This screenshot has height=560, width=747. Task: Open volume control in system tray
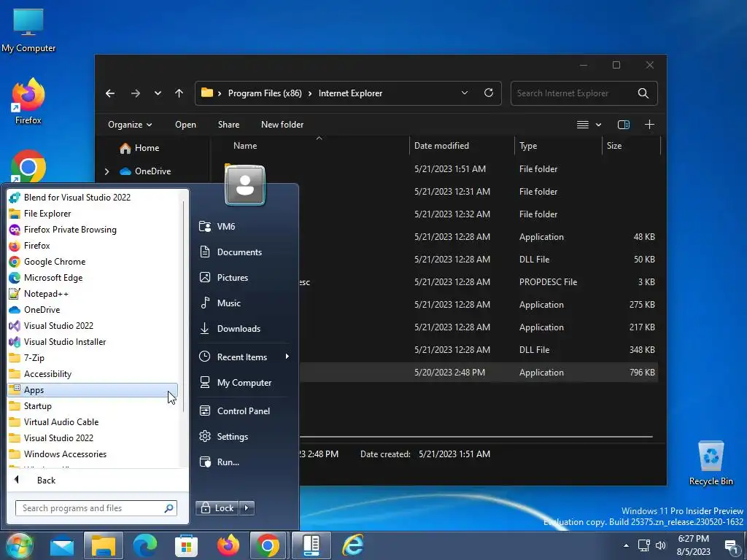click(660, 545)
